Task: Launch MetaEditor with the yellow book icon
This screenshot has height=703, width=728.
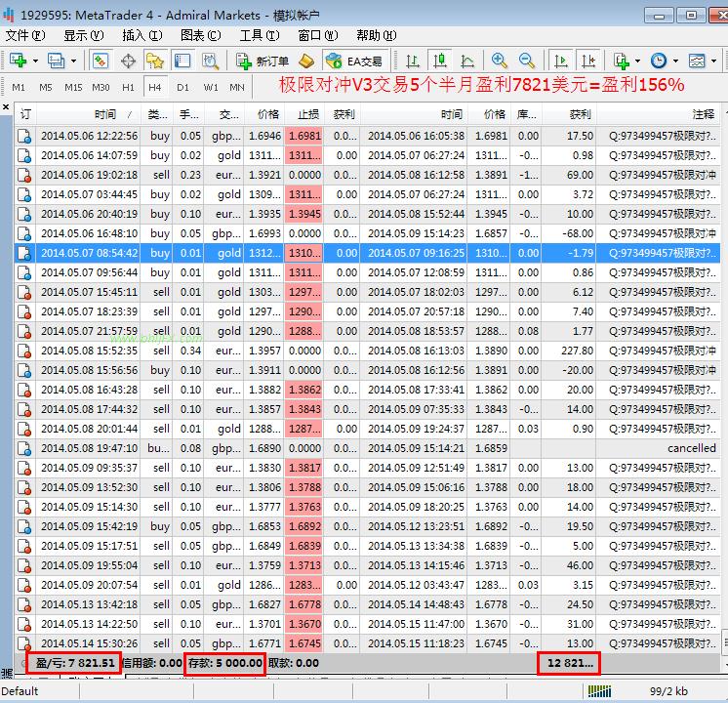Action: (x=306, y=61)
